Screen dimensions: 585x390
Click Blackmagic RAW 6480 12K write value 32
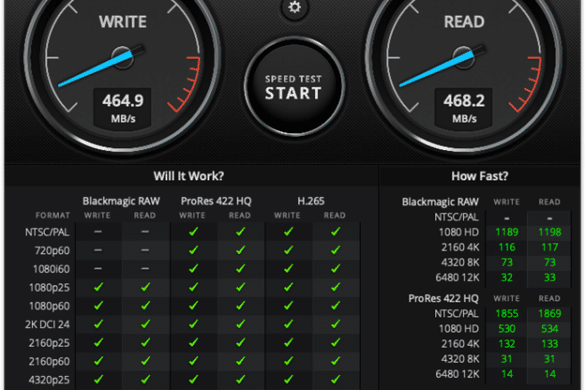tap(507, 277)
